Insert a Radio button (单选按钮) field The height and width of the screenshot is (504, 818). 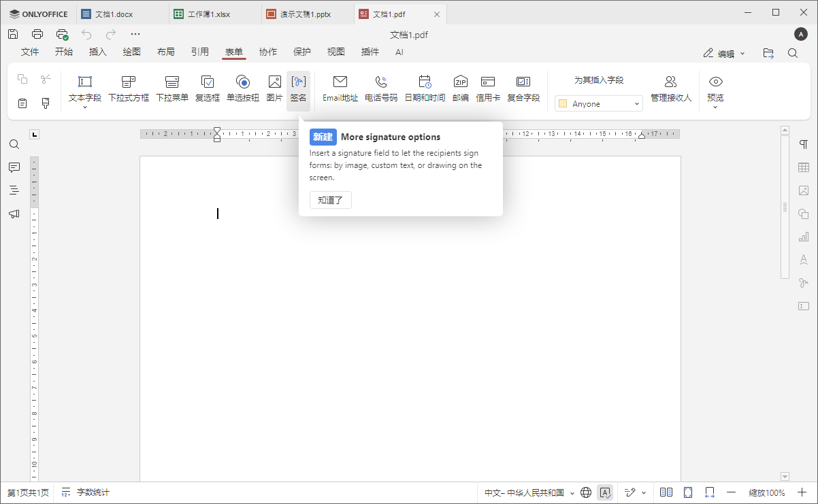[243, 89]
